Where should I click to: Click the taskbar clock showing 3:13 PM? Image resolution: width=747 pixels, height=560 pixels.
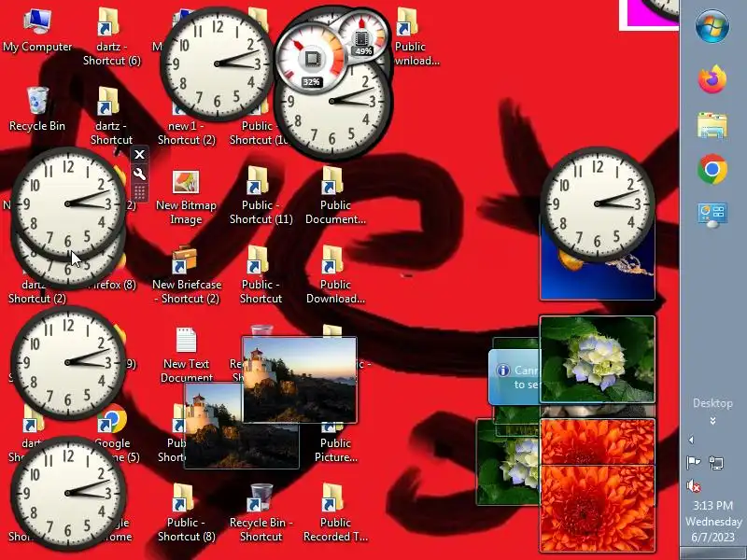pos(712,505)
